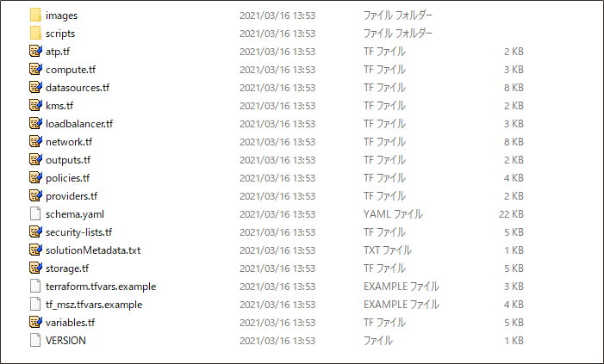Image resolution: width=604 pixels, height=364 pixels.
Task: Click the terraform.tfvars.example file icon
Action: (35, 286)
